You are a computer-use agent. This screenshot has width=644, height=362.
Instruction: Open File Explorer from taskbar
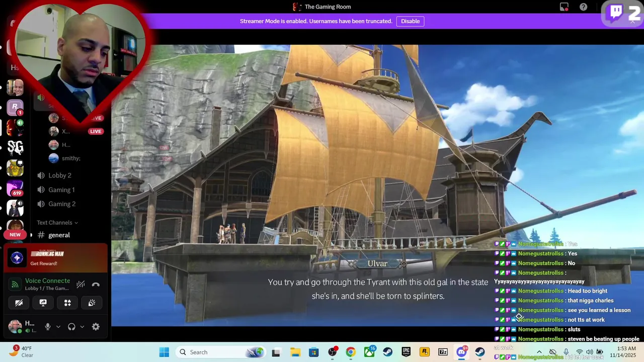tap(295, 352)
